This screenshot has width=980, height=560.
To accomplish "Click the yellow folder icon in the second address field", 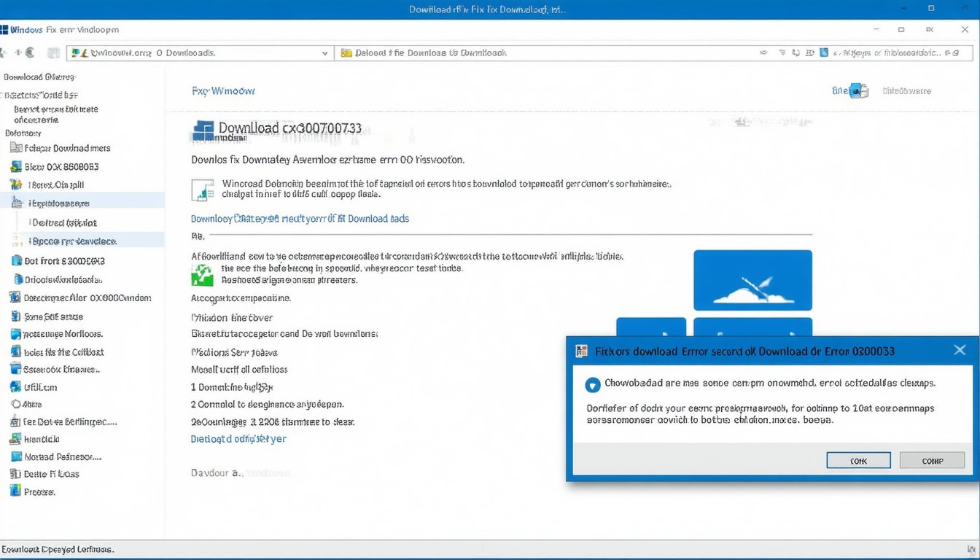I will [x=346, y=53].
